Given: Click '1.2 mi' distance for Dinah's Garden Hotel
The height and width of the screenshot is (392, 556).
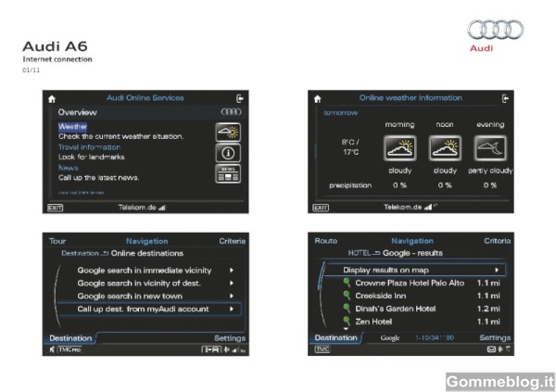Looking at the screenshot, I should (488, 309).
